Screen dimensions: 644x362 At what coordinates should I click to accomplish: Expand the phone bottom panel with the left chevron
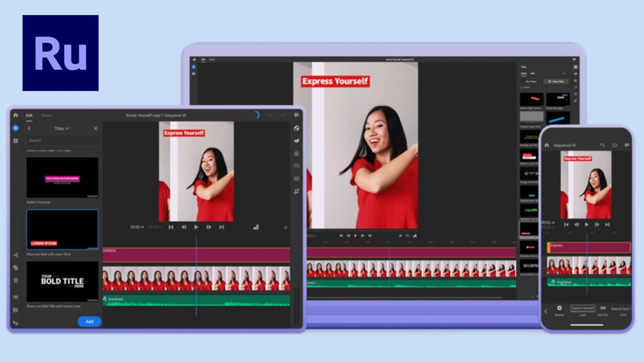click(x=546, y=311)
